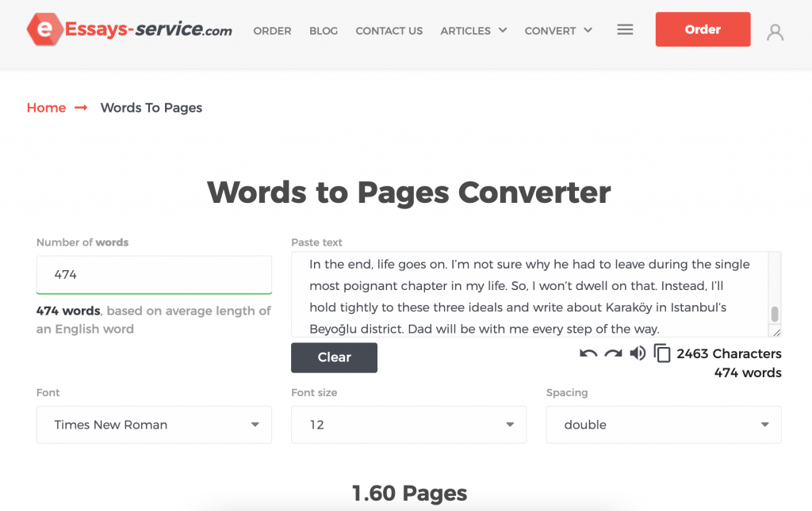This screenshot has width=812, height=511.
Task: Click the speaker icon to read text aloud
Action: (x=638, y=353)
